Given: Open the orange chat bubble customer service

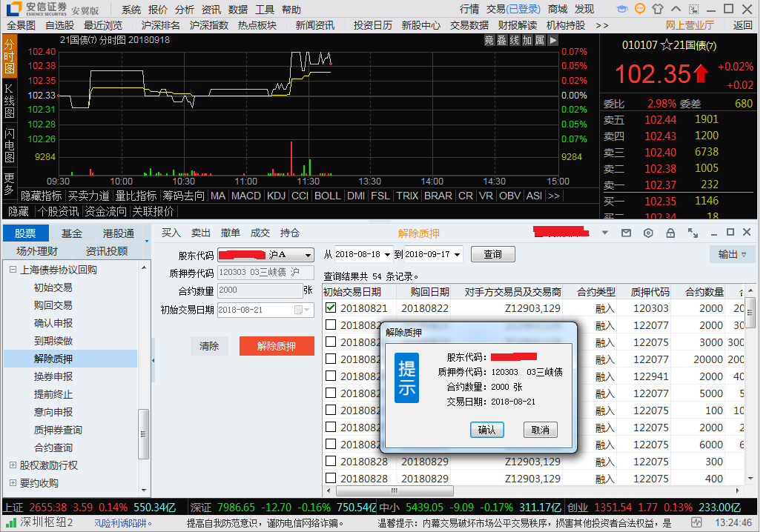Looking at the screenshot, I should [x=639, y=9].
